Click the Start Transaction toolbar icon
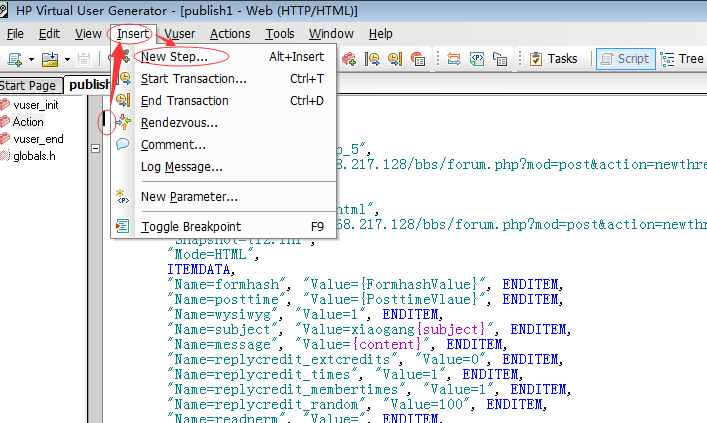Image resolution: width=707 pixels, height=423 pixels. point(372,59)
